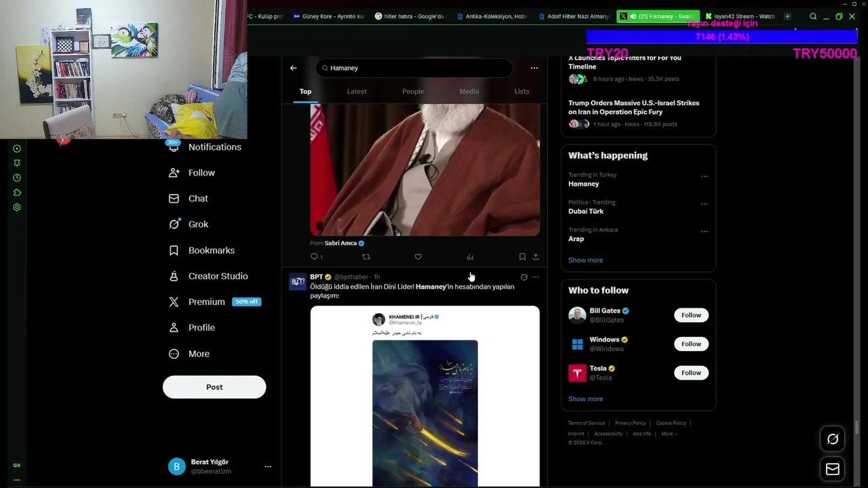Viewport: 868px width, 488px height.
Task: Follow the Tesla account
Action: click(691, 373)
